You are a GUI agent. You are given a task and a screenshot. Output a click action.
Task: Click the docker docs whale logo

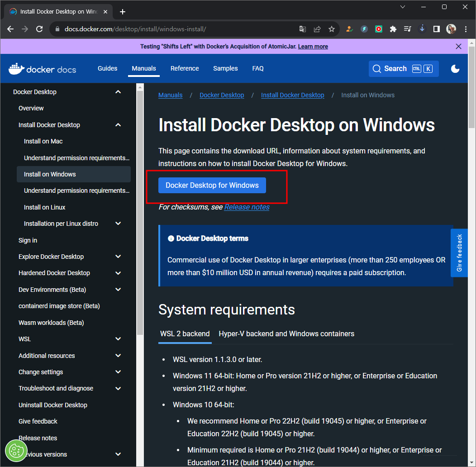pos(42,69)
